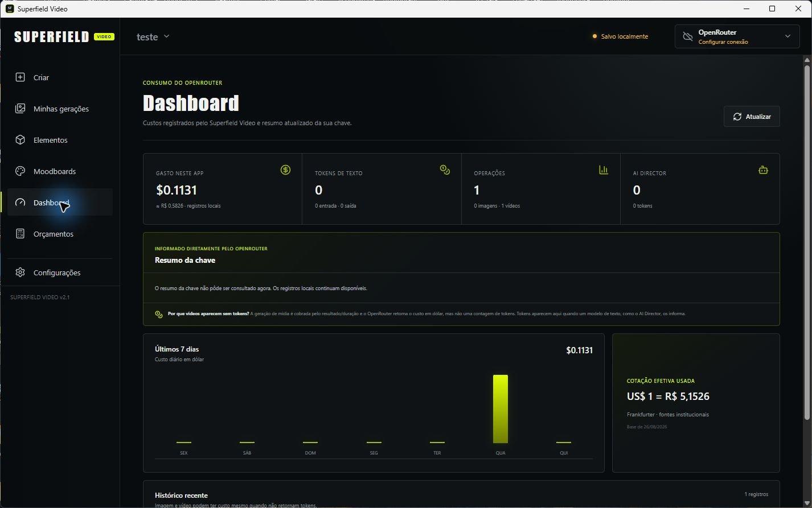Click the DOM day label on chart
The width and height of the screenshot is (812, 508).
point(310,453)
